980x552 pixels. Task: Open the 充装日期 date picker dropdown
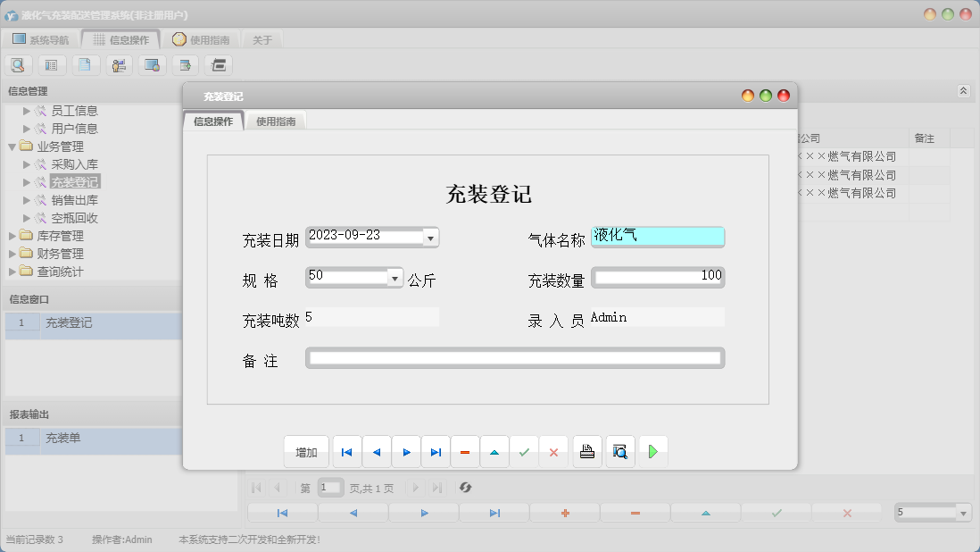click(431, 237)
